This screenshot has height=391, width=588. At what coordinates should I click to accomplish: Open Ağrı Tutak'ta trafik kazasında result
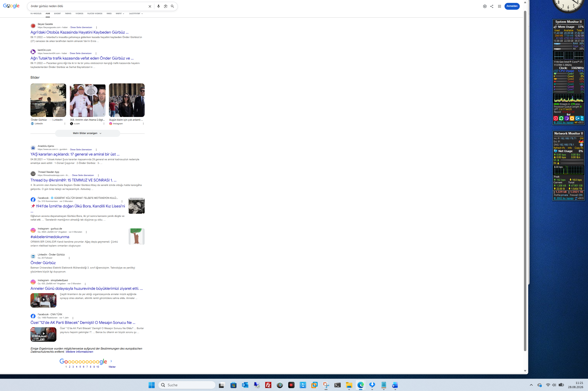[x=82, y=58]
